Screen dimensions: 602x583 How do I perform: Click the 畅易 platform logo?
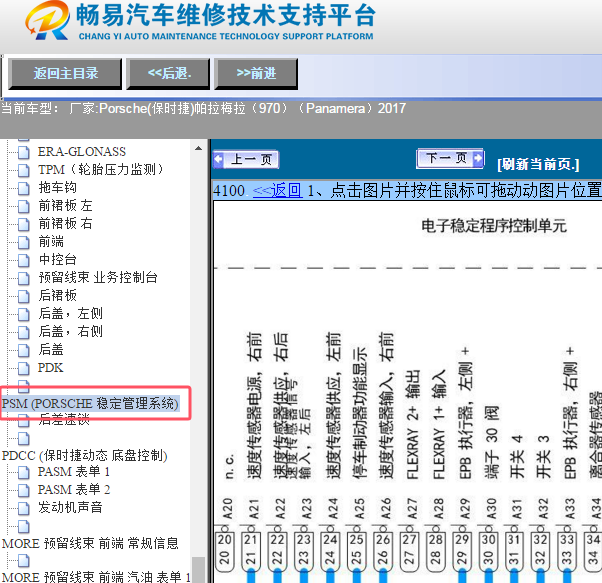(x=48, y=21)
